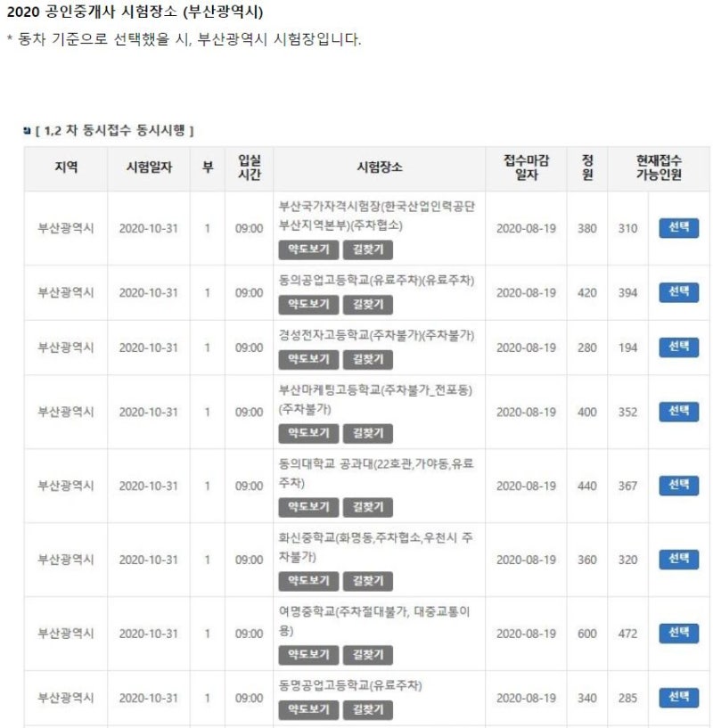The width and height of the screenshot is (713, 728).
Task: Open 길찾기 for 부산국가자격시험장
Action: point(368,249)
